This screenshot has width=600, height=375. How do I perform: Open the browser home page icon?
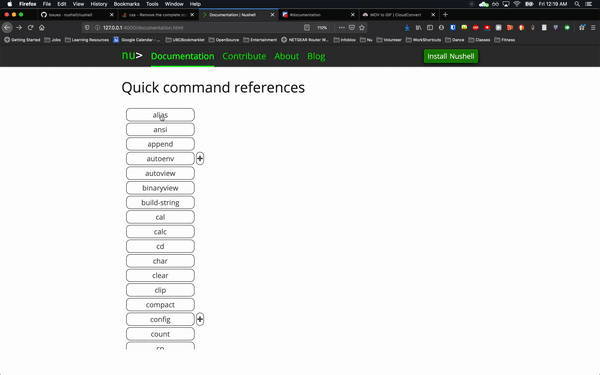click(42, 28)
